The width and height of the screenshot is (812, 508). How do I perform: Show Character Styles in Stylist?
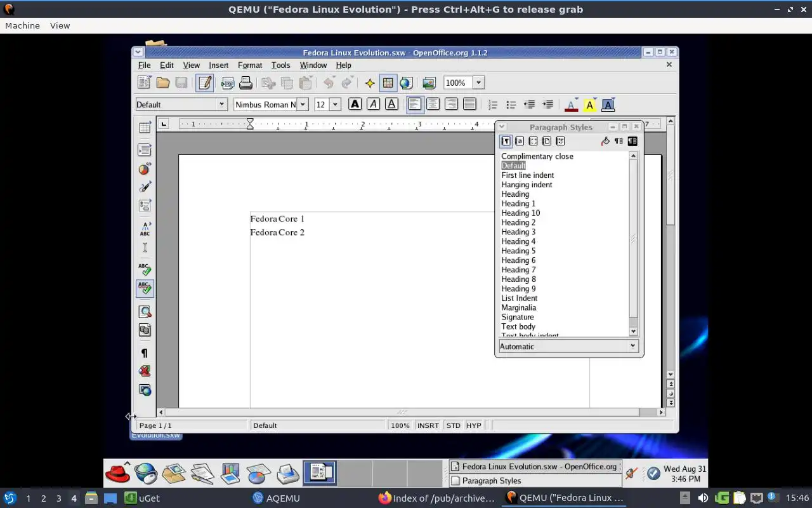pyautogui.click(x=520, y=141)
